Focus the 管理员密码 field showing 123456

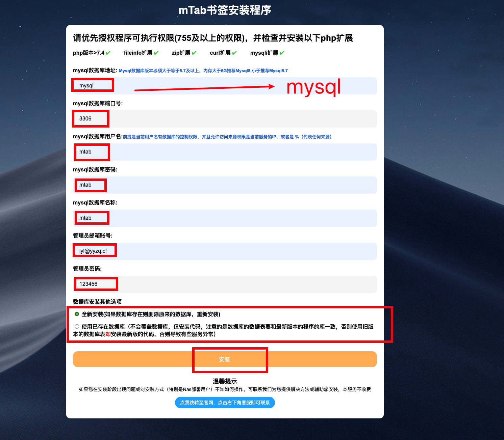(x=225, y=284)
